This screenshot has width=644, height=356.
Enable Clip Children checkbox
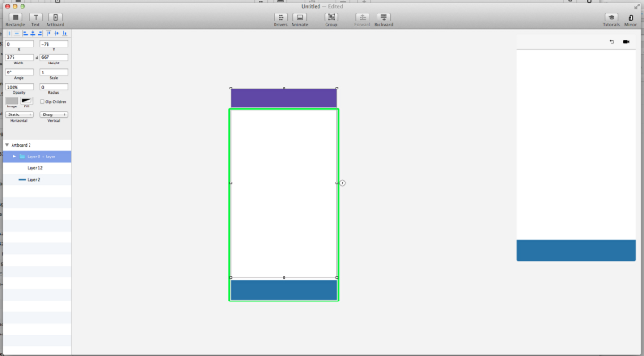42,101
